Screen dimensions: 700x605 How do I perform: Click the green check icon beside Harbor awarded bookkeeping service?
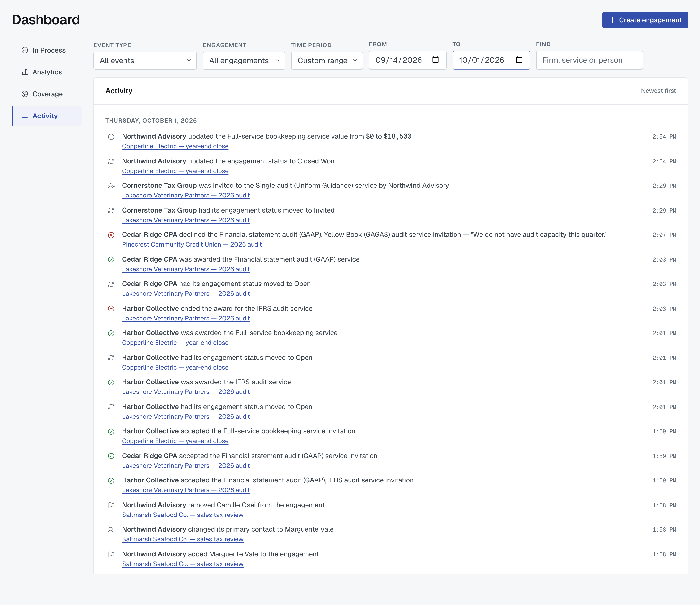tap(111, 333)
